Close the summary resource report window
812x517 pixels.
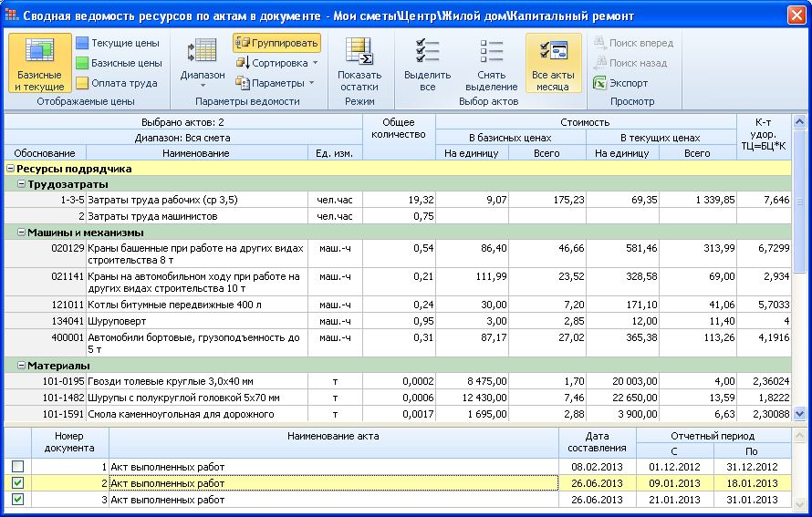pyautogui.click(x=796, y=15)
